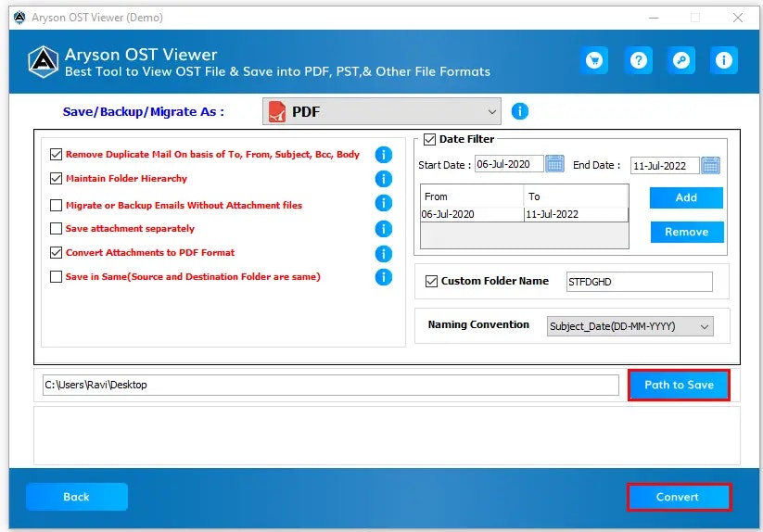Enable Migrate or Backup Emails Without Attachment
The width and height of the screenshot is (763, 532).
(x=56, y=205)
